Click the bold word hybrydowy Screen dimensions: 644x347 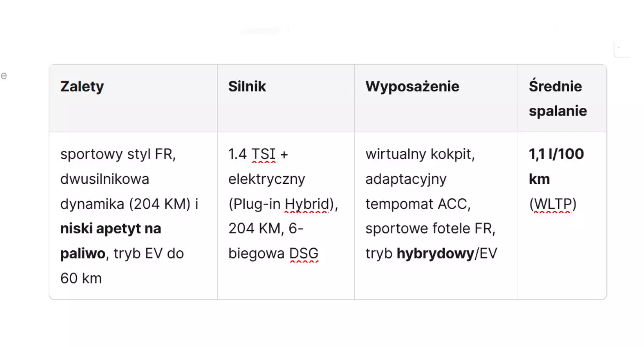435,254
